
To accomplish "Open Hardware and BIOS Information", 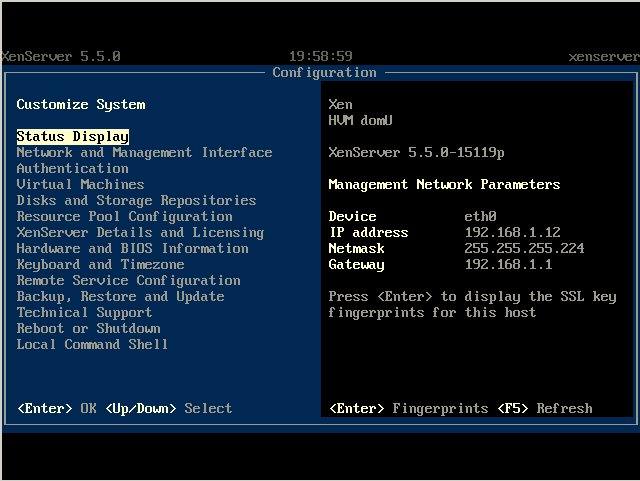I will [x=132, y=248].
